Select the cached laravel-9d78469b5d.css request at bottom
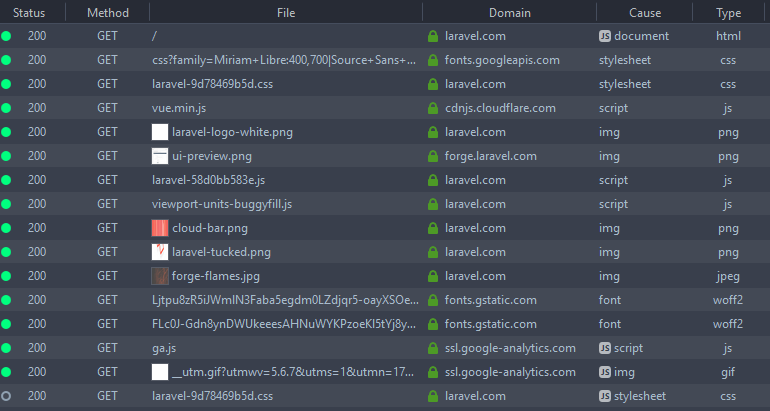 pyautogui.click(x=213, y=396)
